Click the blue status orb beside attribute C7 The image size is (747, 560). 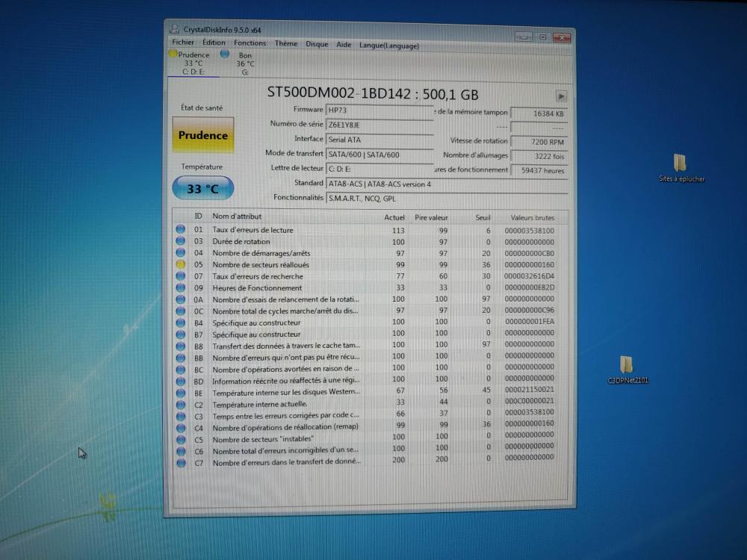181,463
